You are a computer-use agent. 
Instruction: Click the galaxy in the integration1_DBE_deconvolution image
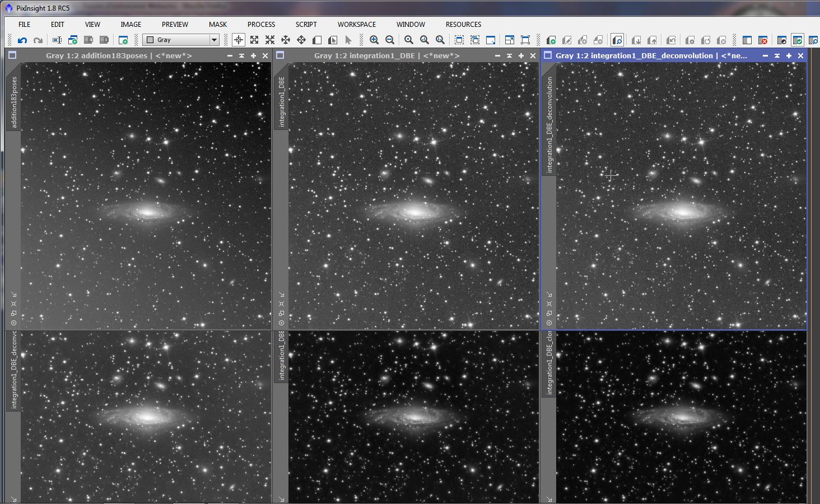[681, 212]
